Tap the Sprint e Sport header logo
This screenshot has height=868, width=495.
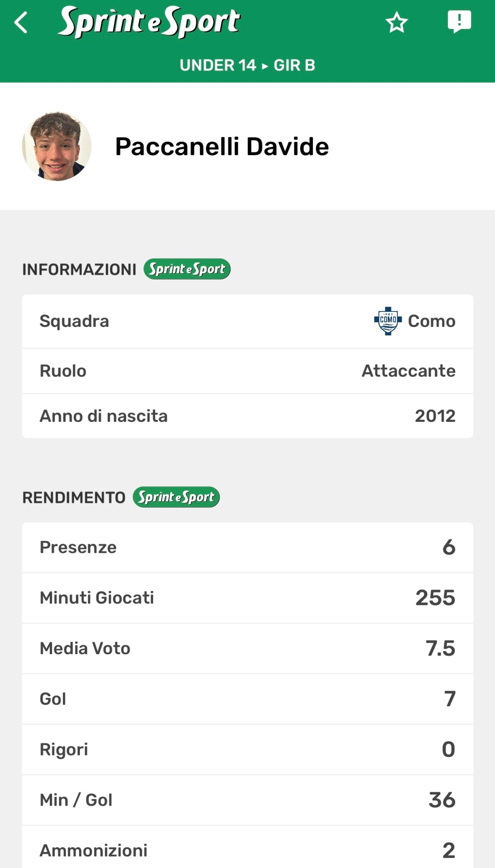[149, 22]
